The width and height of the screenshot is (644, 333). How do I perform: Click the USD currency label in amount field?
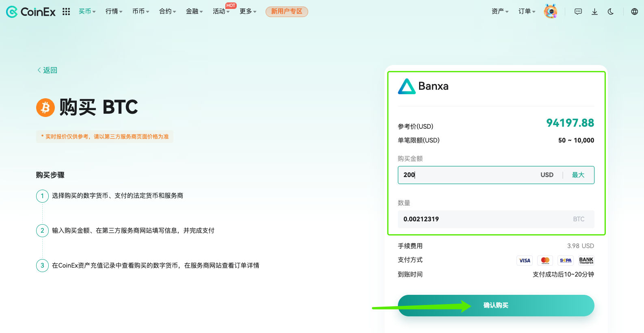coord(547,175)
